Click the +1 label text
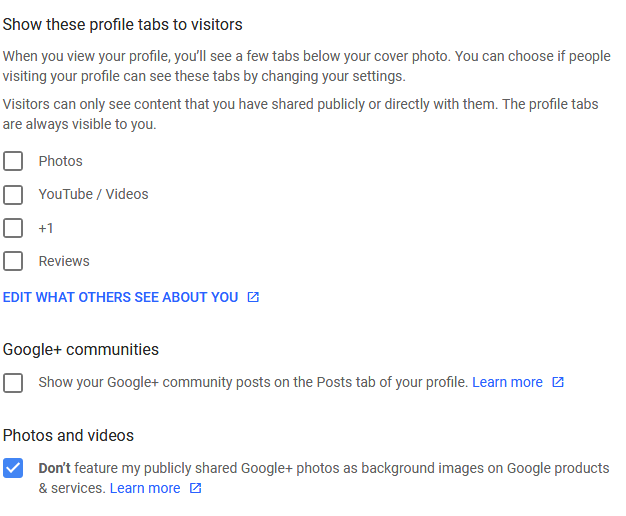This screenshot has width=626, height=516. coord(46,228)
